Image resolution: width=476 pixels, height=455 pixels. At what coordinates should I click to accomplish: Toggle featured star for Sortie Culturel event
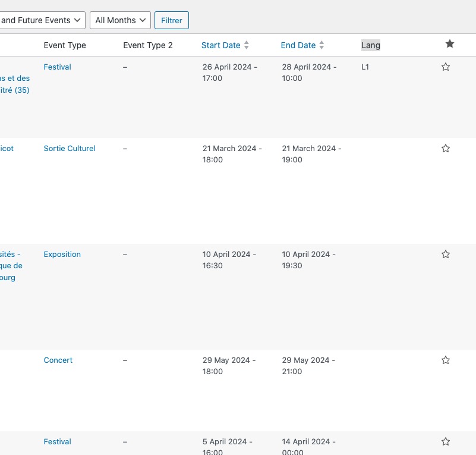pyautogui.click(x=445, y=148)
